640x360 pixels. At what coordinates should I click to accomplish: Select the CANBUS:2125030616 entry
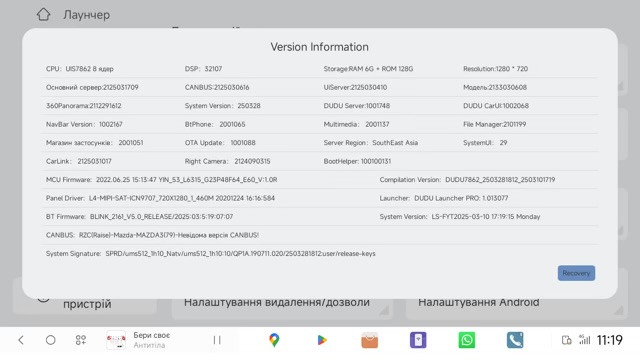pos(217,87)
